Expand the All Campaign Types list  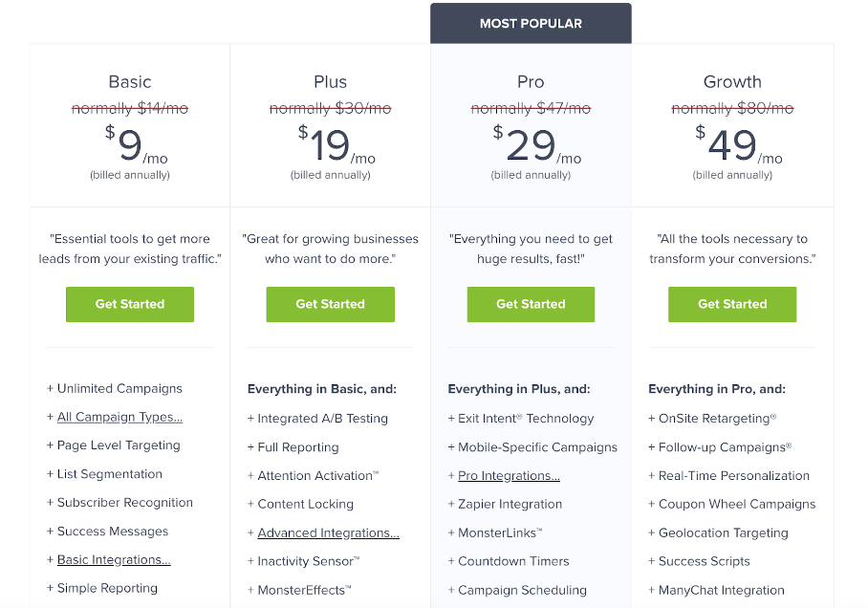click(119, 417)
